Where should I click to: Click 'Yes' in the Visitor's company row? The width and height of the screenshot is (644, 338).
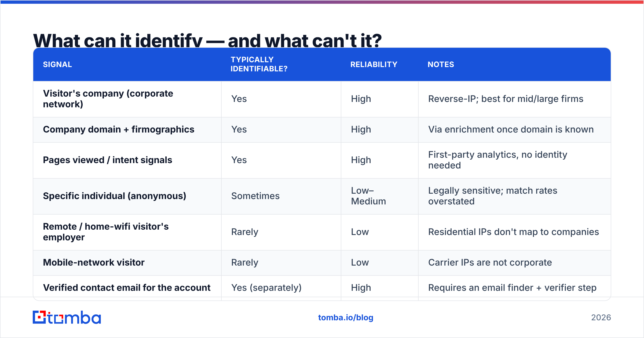click(x=239, y=99)
